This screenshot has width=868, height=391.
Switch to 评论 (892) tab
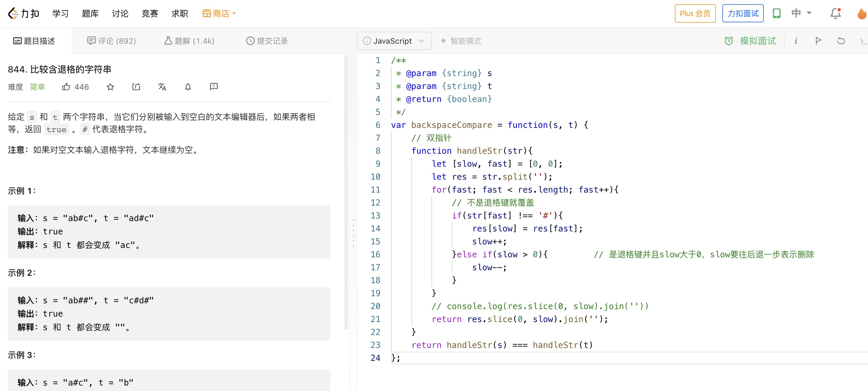(112, 41)
